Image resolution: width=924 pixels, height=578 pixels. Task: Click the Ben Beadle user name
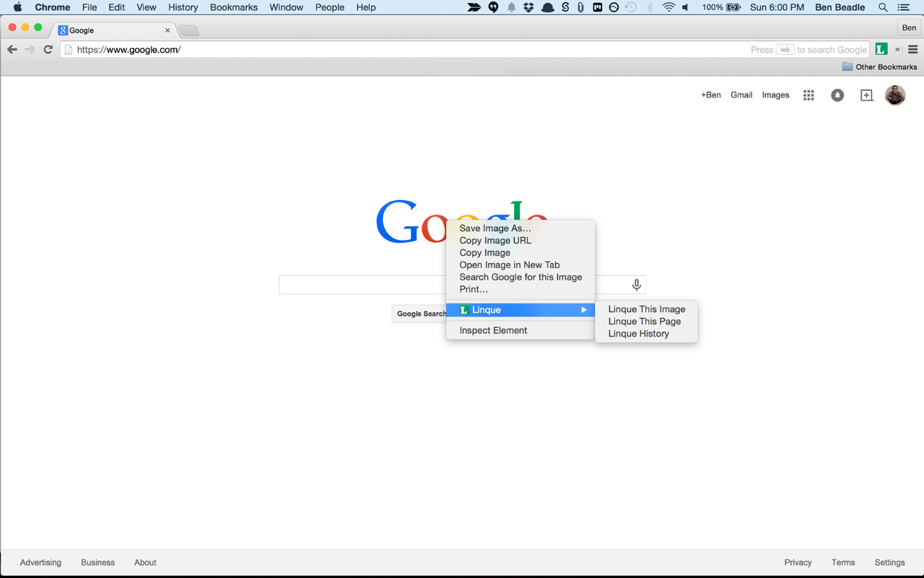[840, 7]
